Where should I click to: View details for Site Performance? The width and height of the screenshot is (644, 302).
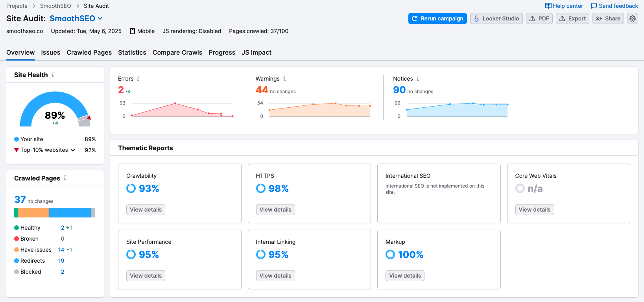(146, 276)
